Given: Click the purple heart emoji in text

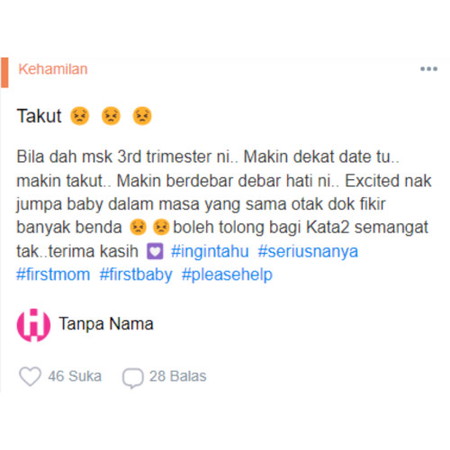Looking at the screenshot, I should point(155,251).
